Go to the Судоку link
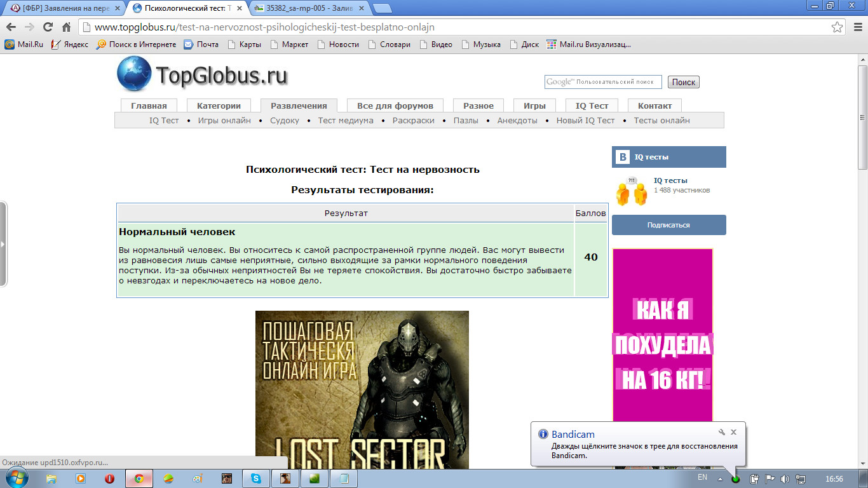 click(285, 120)
